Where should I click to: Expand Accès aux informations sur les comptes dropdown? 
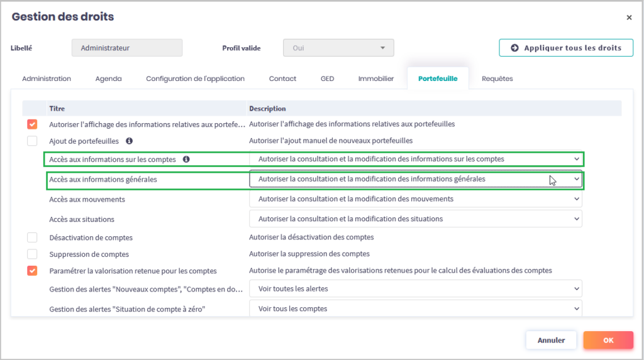click(416, 160)
